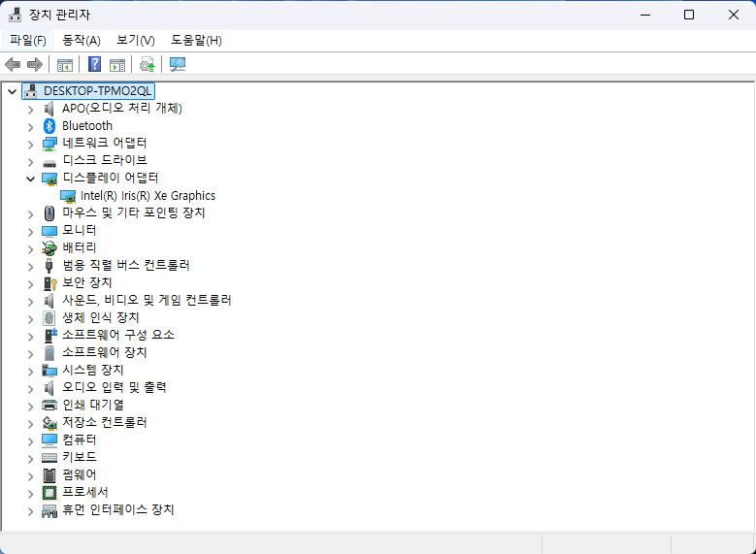Screen dimensions: 756x554
Task: Click the 휴먼 인터페이스 장치 icon
Action: click(49, 510)
